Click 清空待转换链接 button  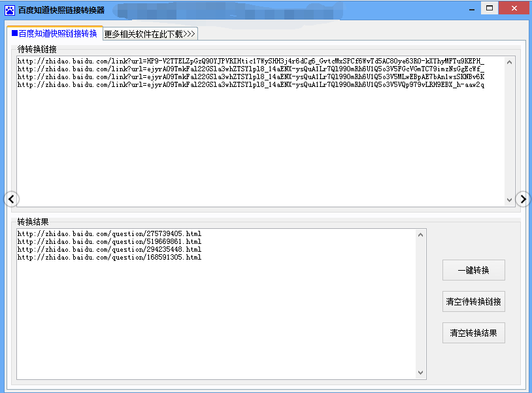click(473, 301)
